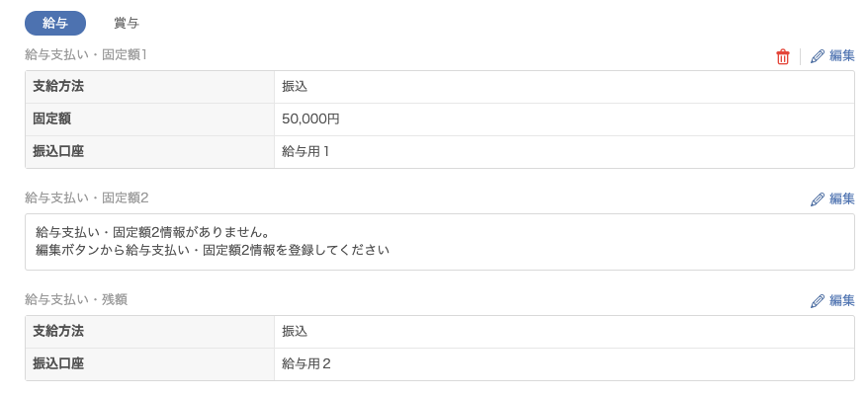Click the 給与支払い・固定額2 section heading
Viewport: 868px width, 396px height.
(87, 198)
